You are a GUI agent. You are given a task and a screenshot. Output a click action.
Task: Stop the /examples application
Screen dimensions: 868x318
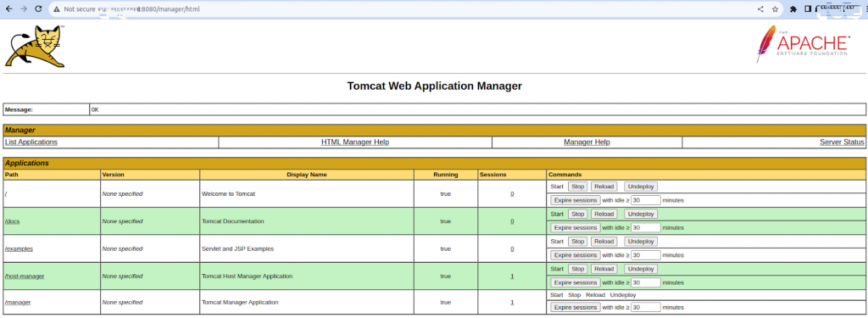[577, 242]
